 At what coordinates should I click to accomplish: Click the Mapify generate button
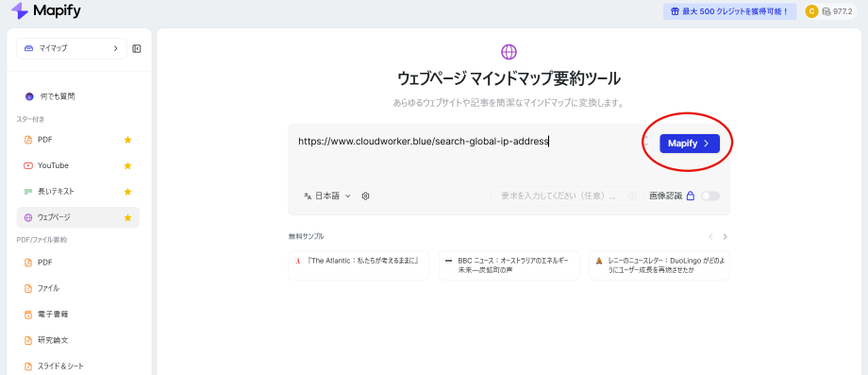689,144
